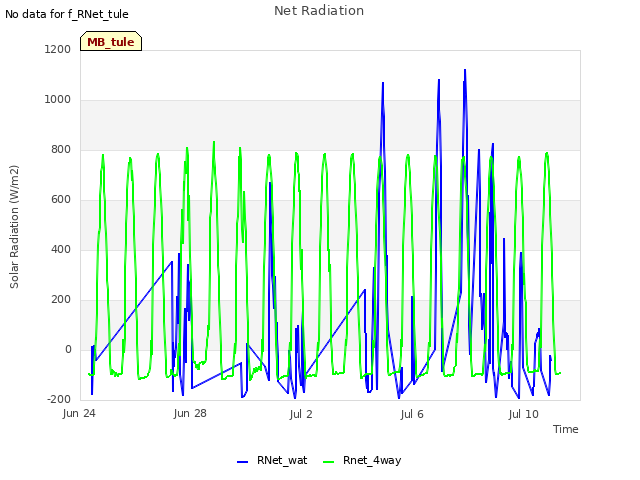The width and height of the screenshot is (640, 480).
Task: Click the 400 y-axis tick label
Action: click(x=61, y=249)
